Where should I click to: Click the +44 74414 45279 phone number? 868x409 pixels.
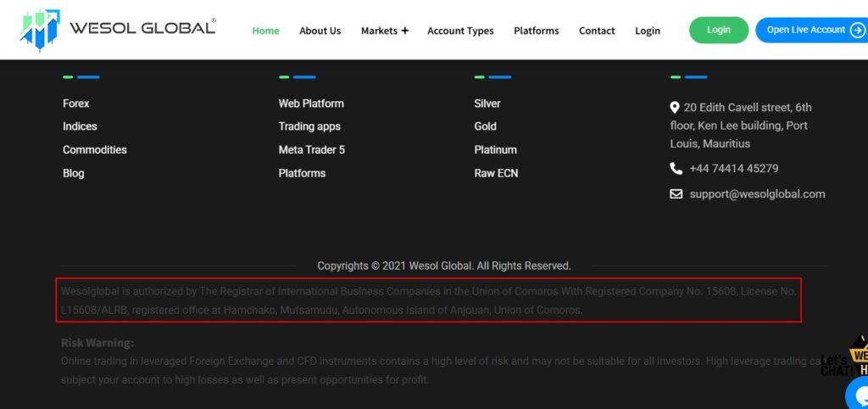(x=734, y=169)
